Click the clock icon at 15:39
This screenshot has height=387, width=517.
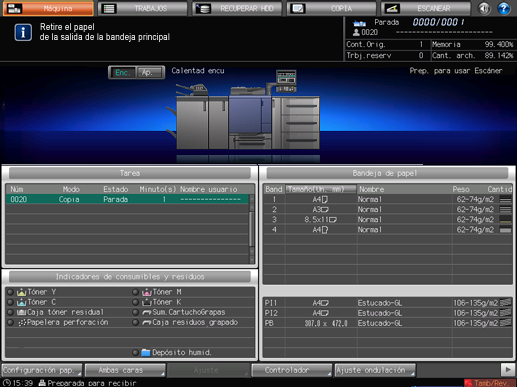pos(7,383)
